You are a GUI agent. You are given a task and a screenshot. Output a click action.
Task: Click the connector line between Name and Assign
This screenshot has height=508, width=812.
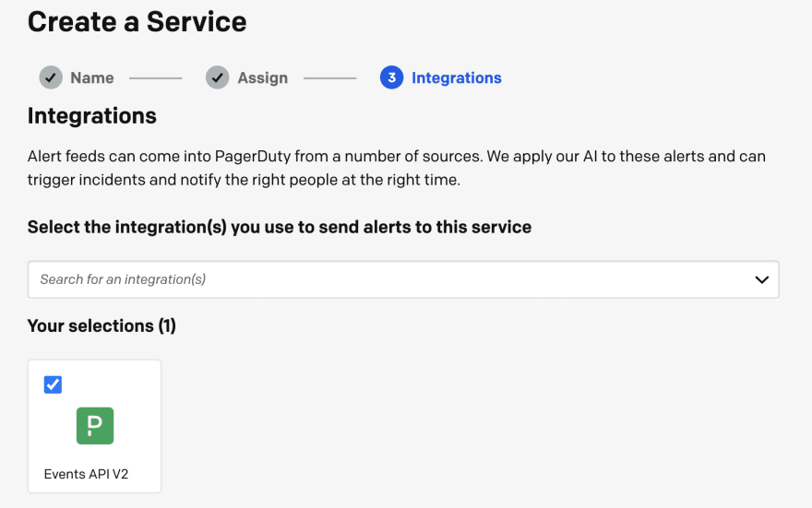[155, 78]
